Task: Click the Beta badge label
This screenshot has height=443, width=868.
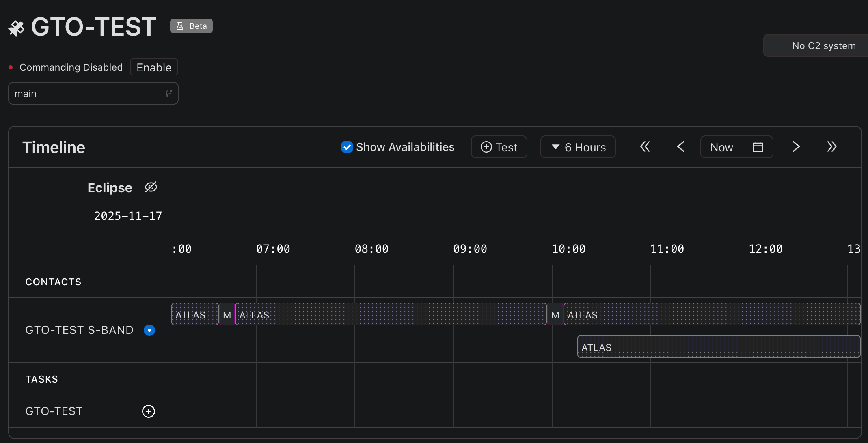Action: pyautogui.click(x=191, y=26)
